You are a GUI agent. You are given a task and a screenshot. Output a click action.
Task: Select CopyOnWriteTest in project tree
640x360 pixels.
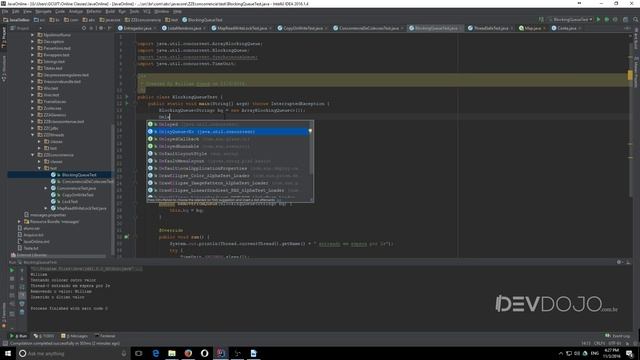pyautogui.click(x=78, y=195)
